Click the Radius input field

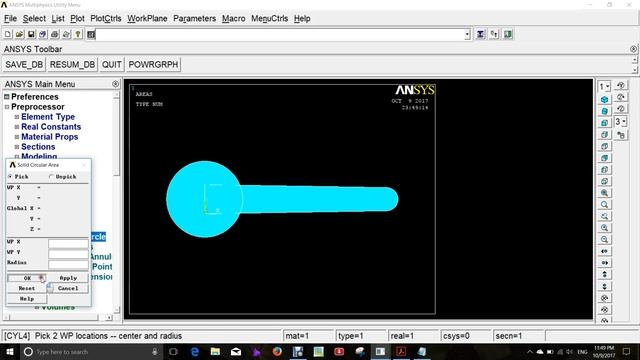68,264
